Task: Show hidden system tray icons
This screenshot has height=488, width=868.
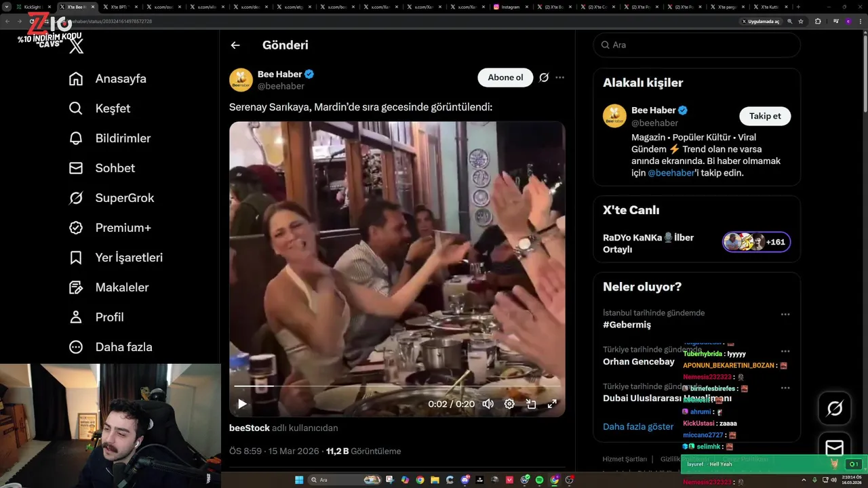Action: (804, 480)
